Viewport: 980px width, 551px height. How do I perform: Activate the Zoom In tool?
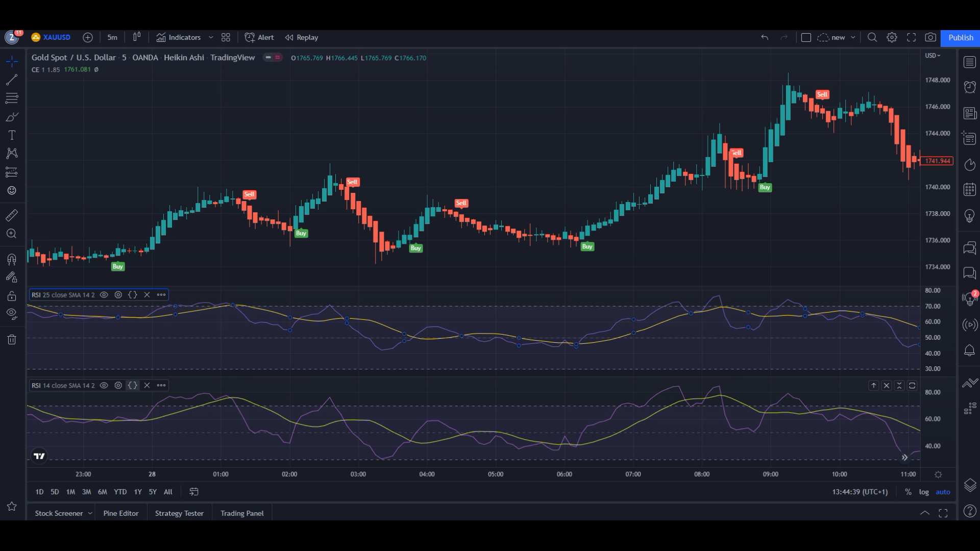[x=11, y=234]
